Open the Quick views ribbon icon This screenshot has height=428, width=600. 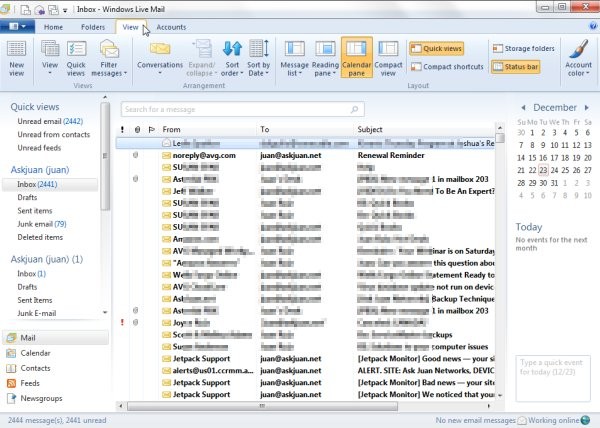pyautogui.click(x=76, y=59)
